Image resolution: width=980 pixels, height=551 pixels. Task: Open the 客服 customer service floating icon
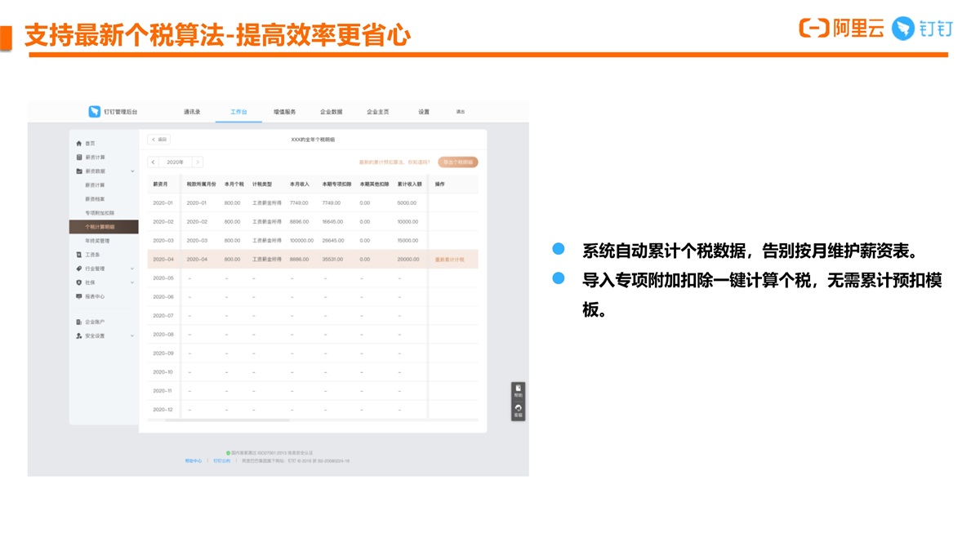pyautogui.click(x=518, y=410)
